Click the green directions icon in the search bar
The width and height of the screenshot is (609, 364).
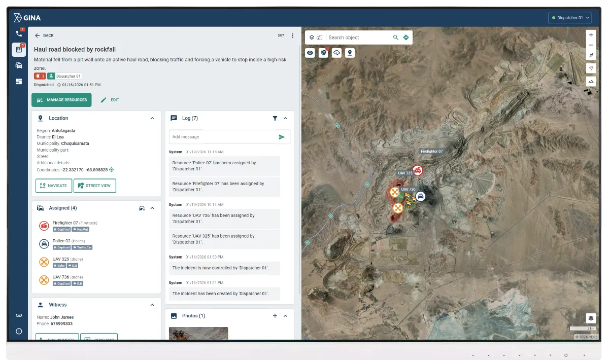[405, 37]
